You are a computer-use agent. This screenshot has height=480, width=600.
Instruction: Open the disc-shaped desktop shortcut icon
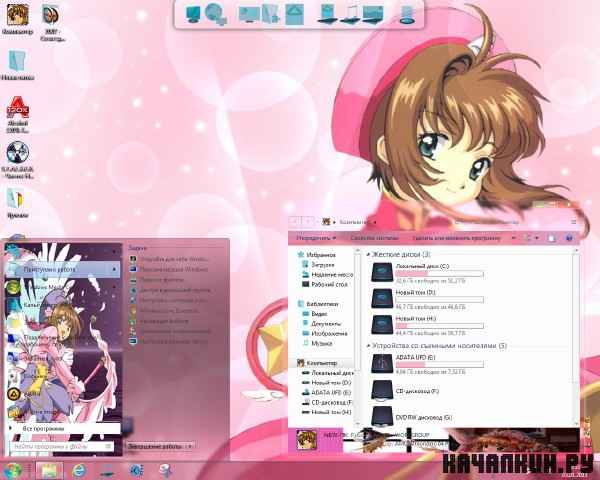click(18, 153)
